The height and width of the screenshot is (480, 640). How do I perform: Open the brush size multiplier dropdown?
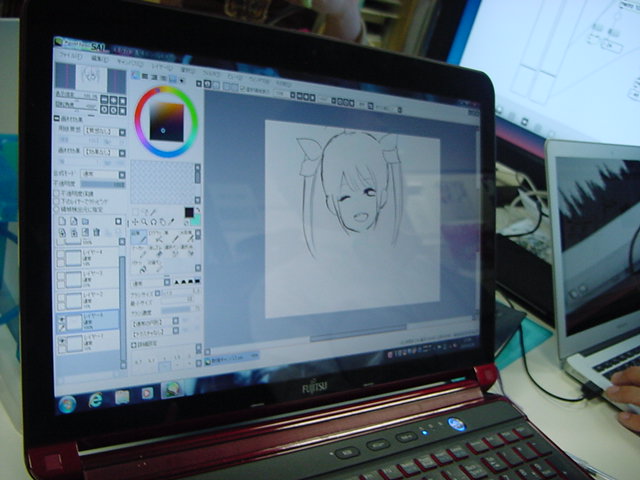click(x=158, y=293)
